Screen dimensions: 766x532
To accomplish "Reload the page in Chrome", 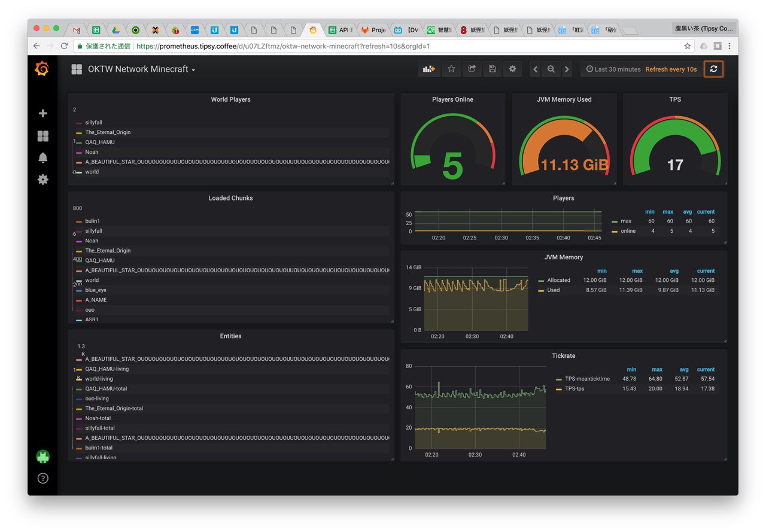I will coord(64,46).
